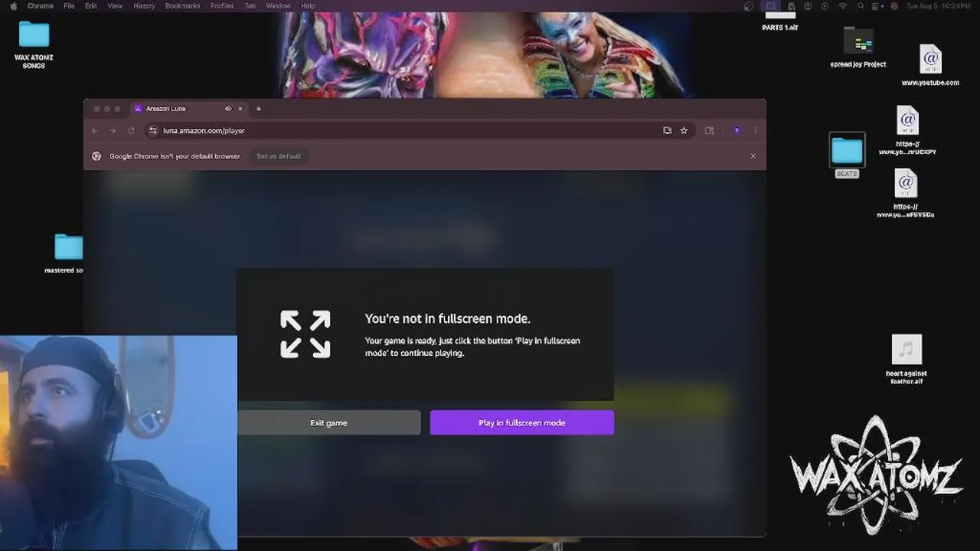The height and width of the screenshot is (551, 980).
Task: Open the Edit menu
Action: (91, 5)
